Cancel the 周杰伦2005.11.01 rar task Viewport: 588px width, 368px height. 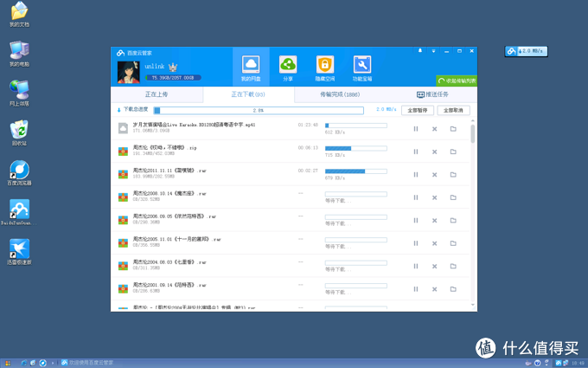pos(434,243)
